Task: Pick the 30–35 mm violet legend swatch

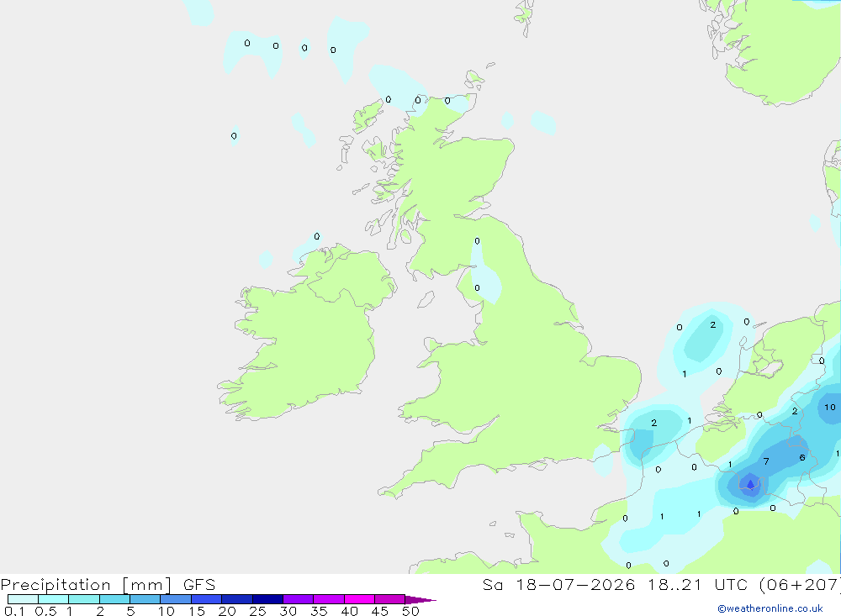Action: [299, 599]
